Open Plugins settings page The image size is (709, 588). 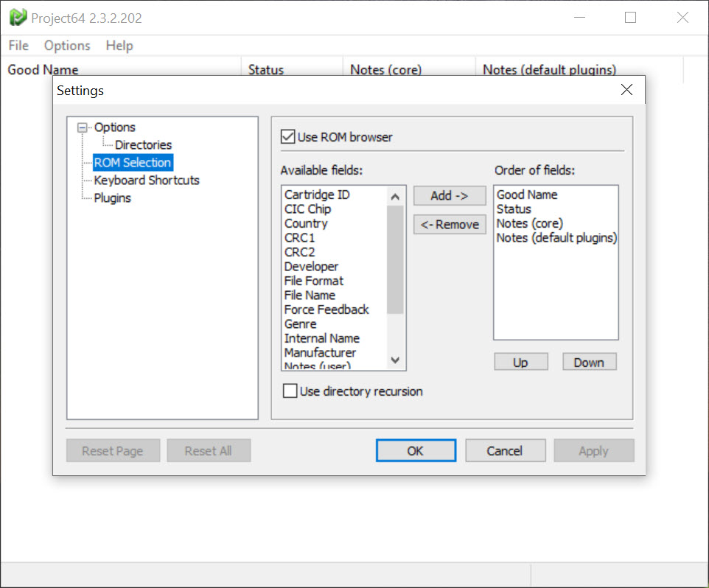[112, 198]
